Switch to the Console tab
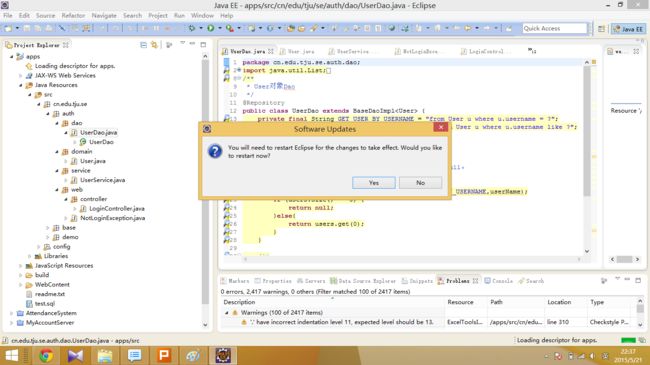The height and width of the screenshot is (365, 650). tap(499, 281)
